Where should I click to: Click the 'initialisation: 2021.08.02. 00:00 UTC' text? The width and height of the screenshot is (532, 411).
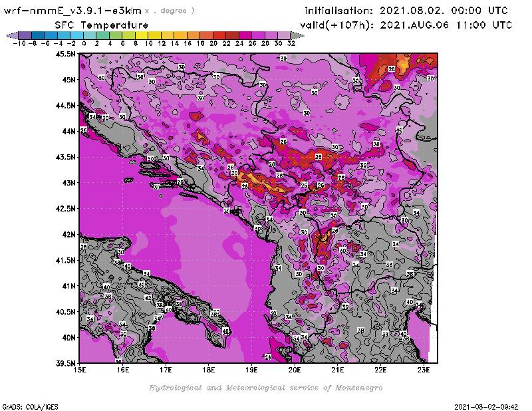[x=406, y=11]
